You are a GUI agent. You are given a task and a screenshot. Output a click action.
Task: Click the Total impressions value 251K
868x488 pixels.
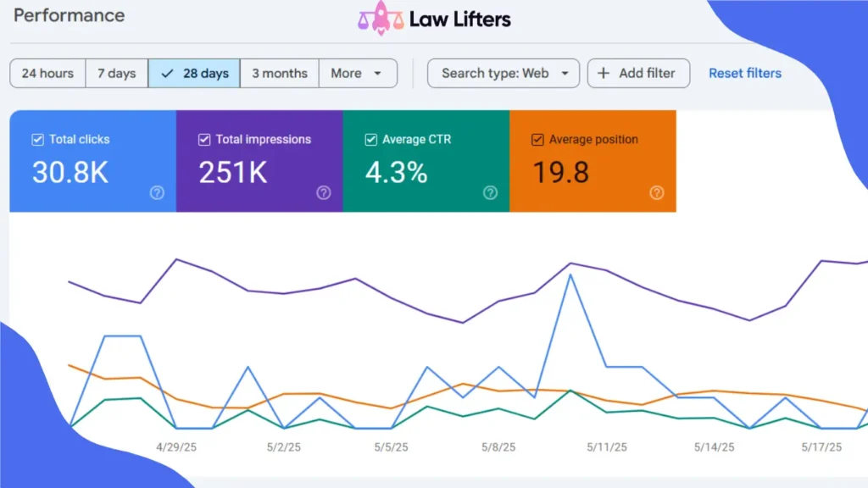[x=233, y=172]
